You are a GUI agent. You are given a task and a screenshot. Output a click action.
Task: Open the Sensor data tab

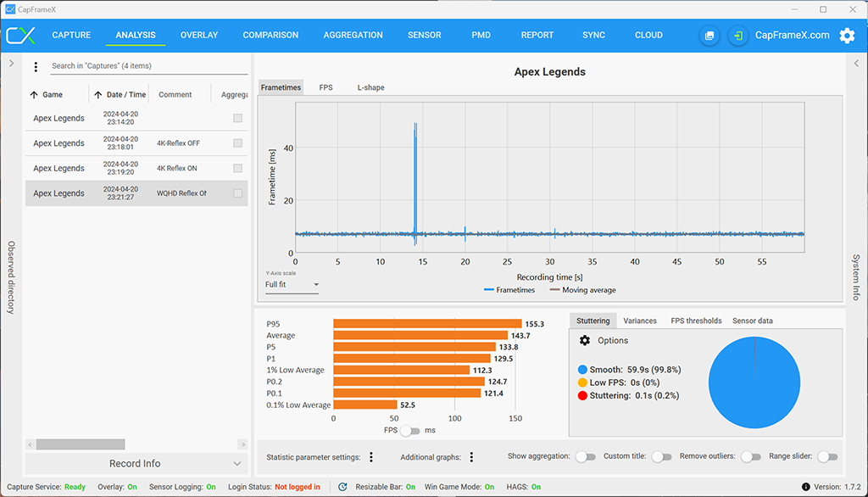[753, 321]
